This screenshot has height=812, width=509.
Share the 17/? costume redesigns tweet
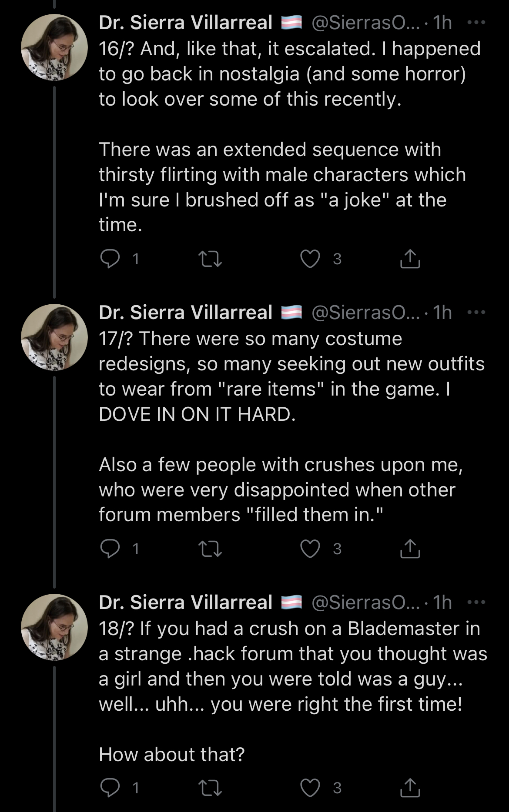(x=410, y=549)
